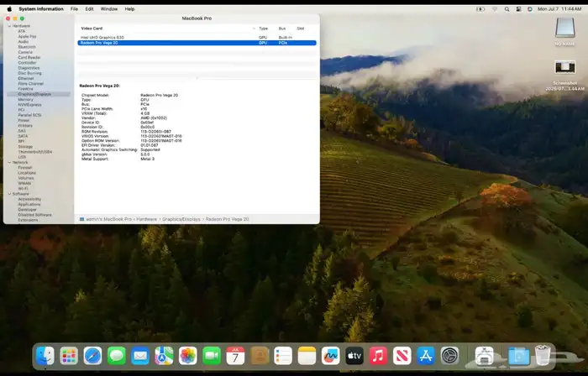Collapse the Hardware section in sidebar

pyautogui.click(x=9, y=26)
